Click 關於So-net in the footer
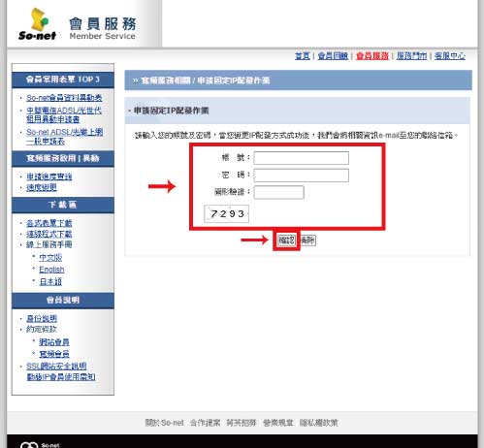Screen dimensions: 484x448 164,423
